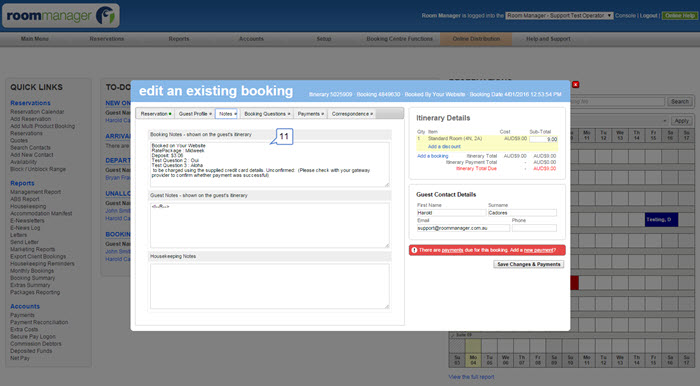This screenshot has width=700, height=386.
Task: Open Add Multi Product Booking quick link
Action: coord(42,126)
